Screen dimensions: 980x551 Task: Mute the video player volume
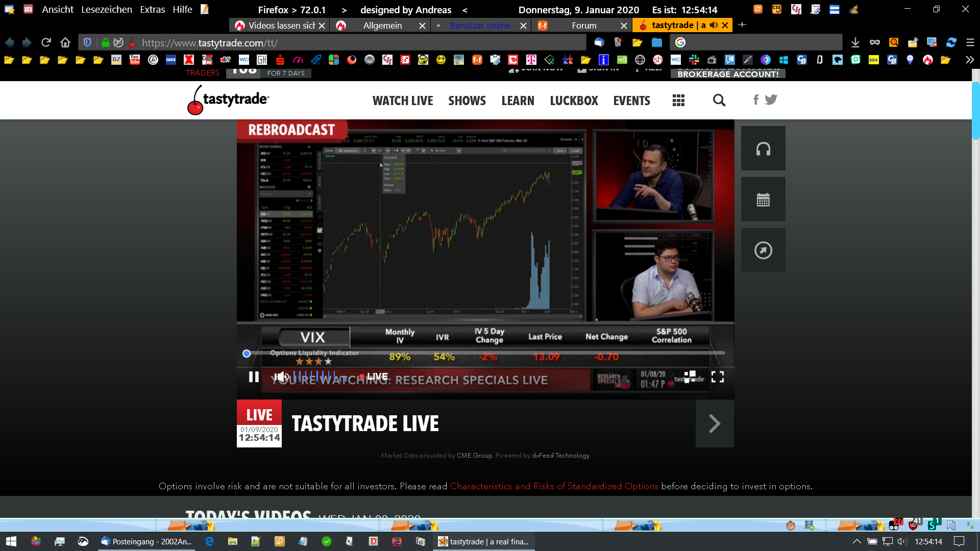pos(281,377)
